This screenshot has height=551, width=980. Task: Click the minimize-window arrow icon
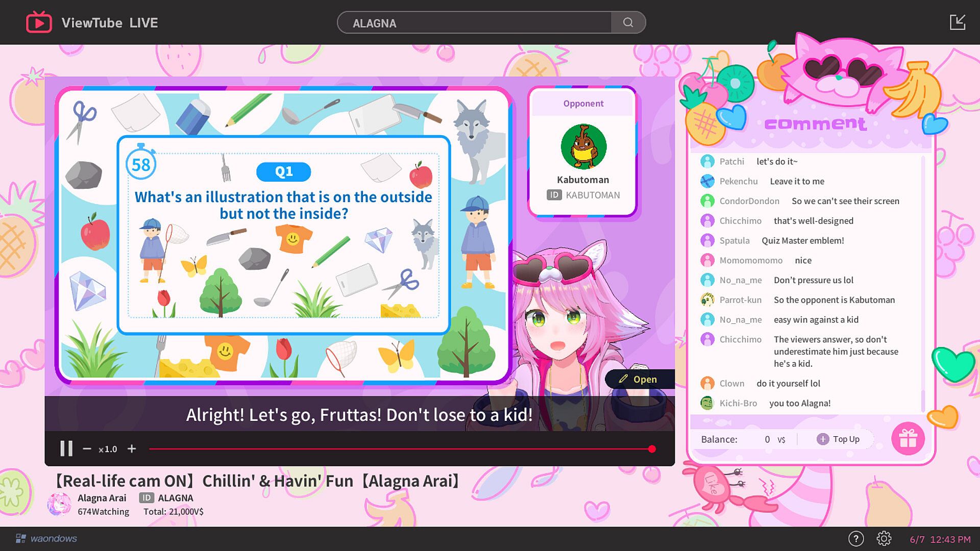pyautogui.click(x=957, y=22)
